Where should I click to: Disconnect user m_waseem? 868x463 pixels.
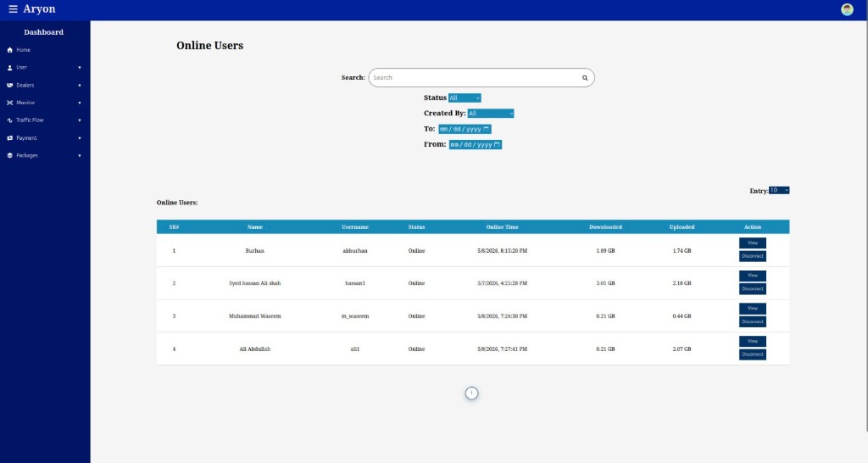pos(753,321)
